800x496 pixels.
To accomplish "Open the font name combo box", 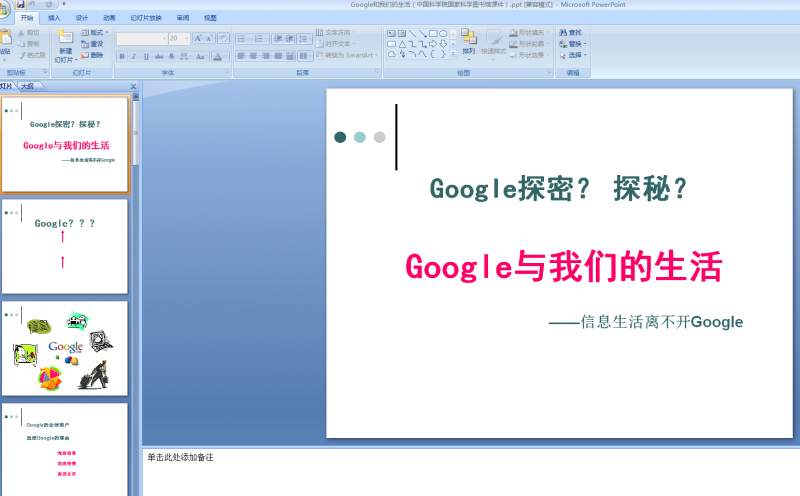I will [x=142, y=39].
